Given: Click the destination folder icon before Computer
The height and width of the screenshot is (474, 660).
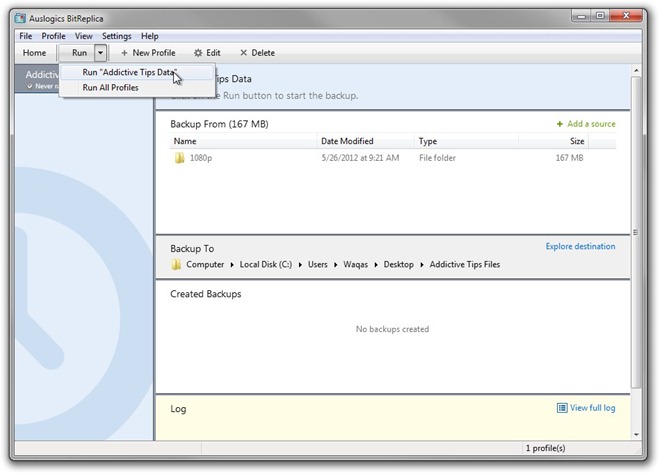Looking at the screenshot, I should tap(176, 264).
